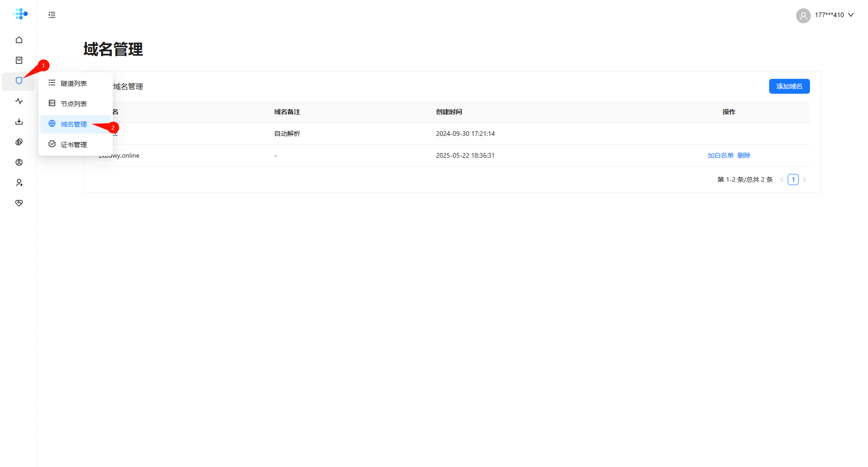This screenshot has width=868, height=467.
Task: Click 删除 link for the online domain
Action: coord(744,155)
